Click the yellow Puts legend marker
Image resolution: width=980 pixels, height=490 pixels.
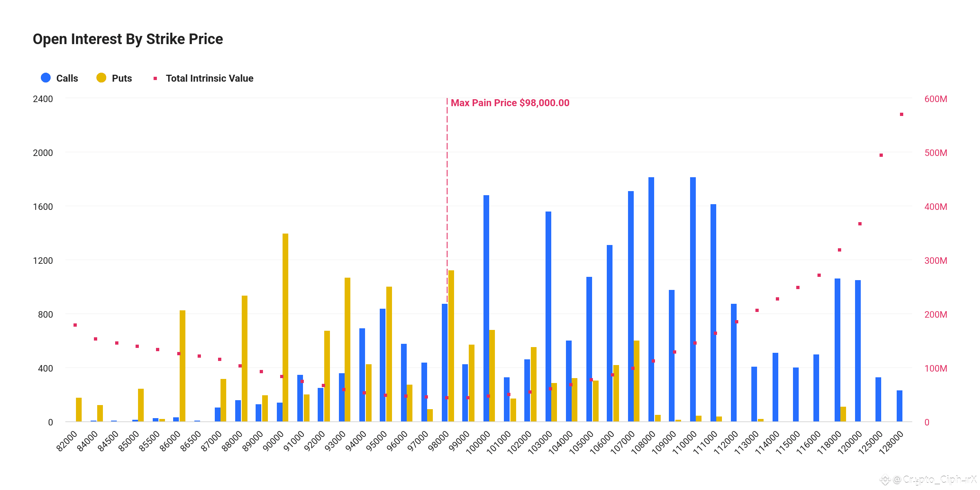click(x=102, y=78)
